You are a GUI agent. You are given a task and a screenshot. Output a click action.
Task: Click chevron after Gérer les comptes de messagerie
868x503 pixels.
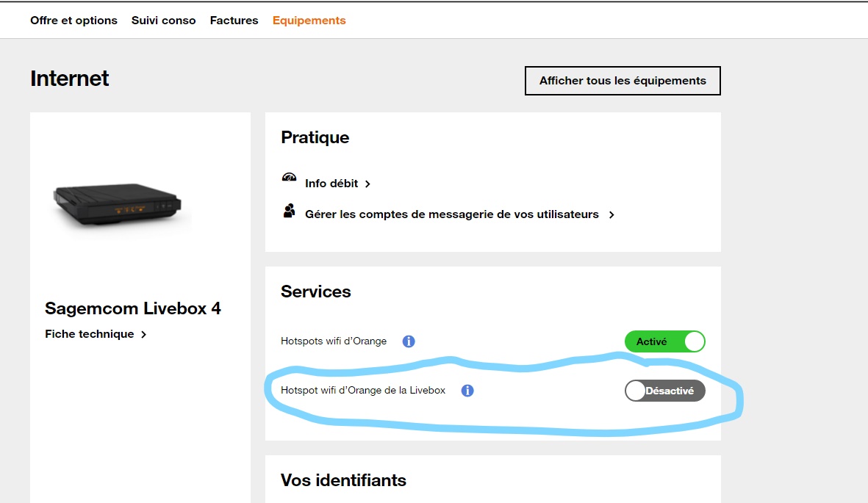coord(611,215)
